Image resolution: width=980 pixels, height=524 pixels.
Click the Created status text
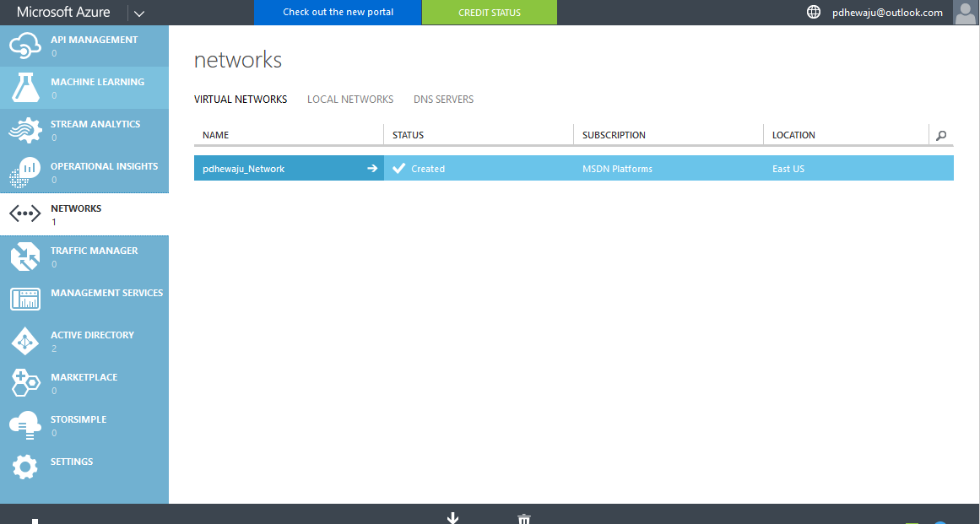[x=428, y=169]
